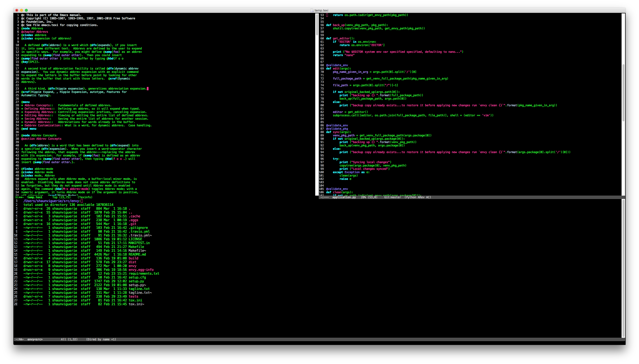This screenshot has height=364, width=639.
Task: Click 'print ("Syncing local changes")' line
Action: tap(365, 162)
